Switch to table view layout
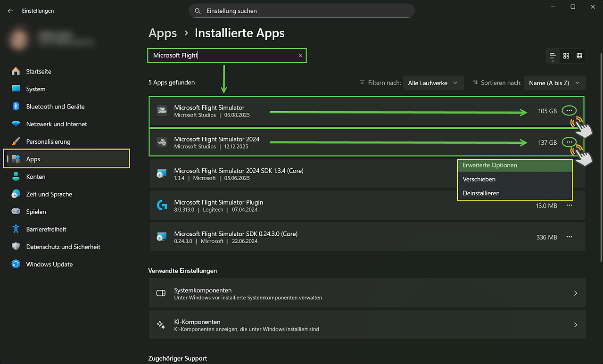Viewport: 603px width, 364px height. 579,56
